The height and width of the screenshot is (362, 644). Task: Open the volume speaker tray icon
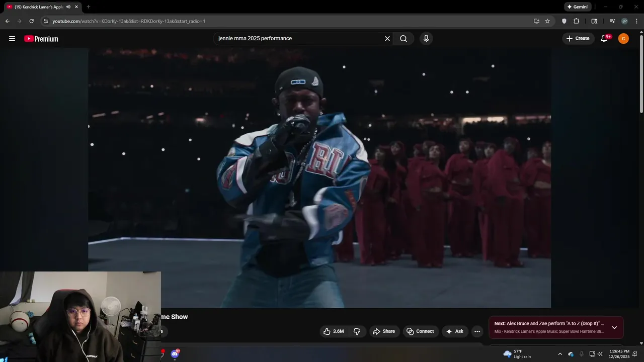point(600,354)
